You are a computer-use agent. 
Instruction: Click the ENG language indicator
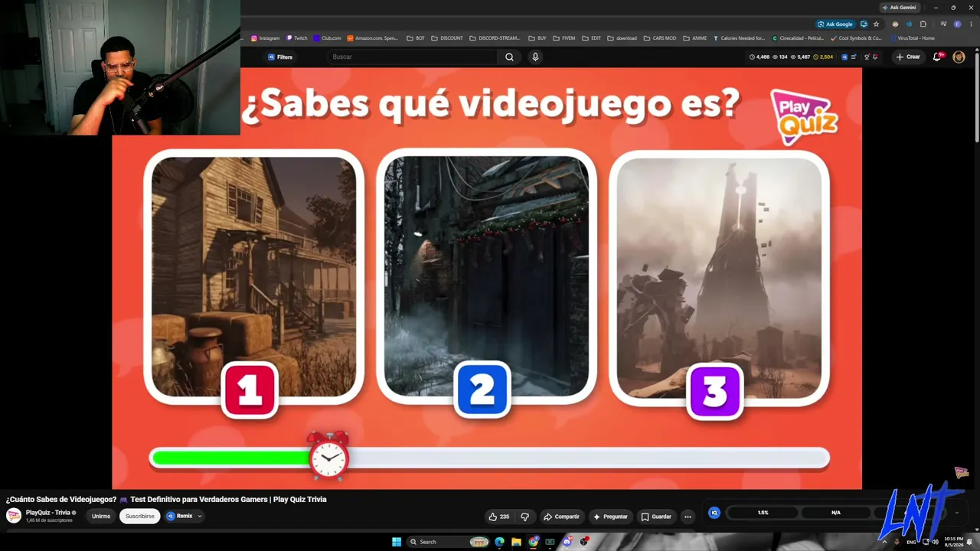coord(911,542)
